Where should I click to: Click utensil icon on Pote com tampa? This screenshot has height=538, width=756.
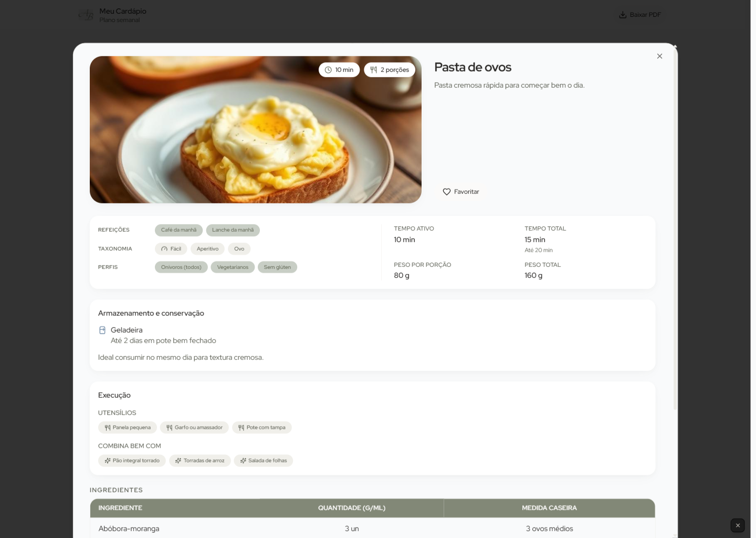click(x=241, y=428)
